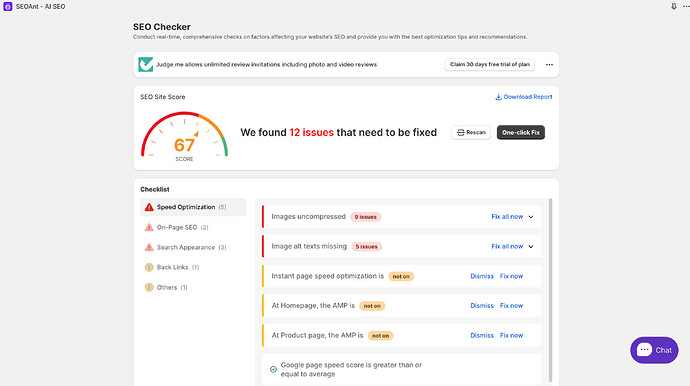Viewport: 690px width, 386px height.
Task: Claim 30 days free trial of plan
Action: click(x=490, y=64)
